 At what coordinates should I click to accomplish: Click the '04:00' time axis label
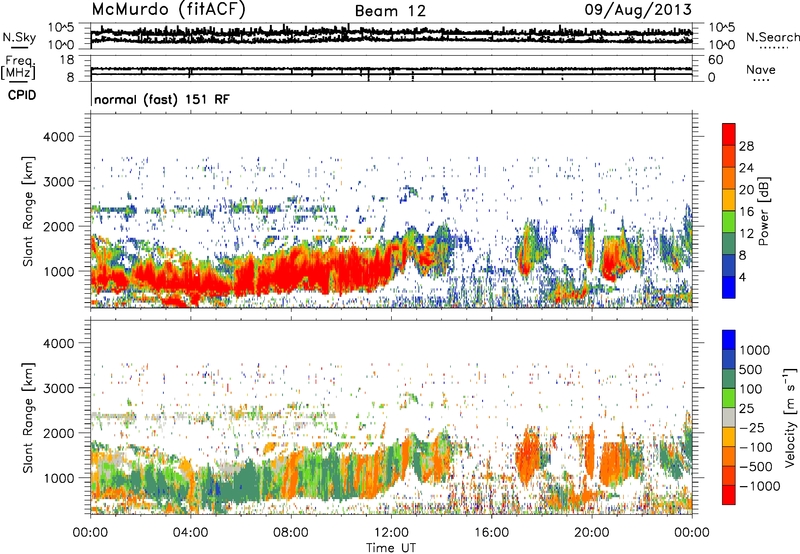(190, 533)
